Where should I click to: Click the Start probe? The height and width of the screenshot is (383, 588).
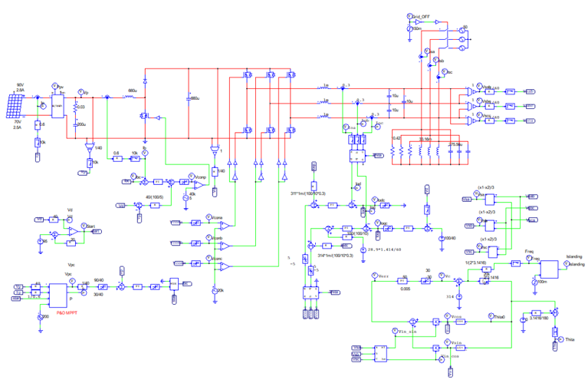click(x=84, y=226)
